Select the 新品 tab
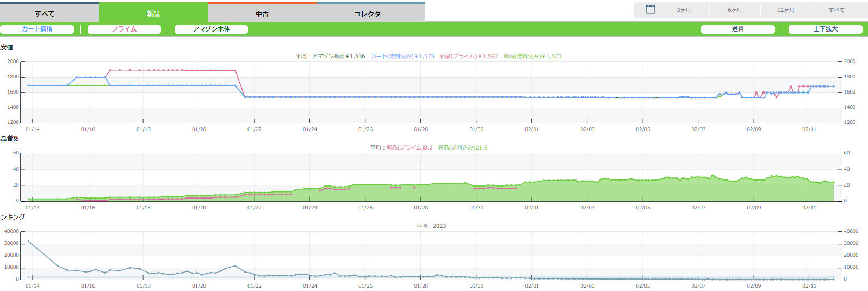 click(x=153, y=14)
